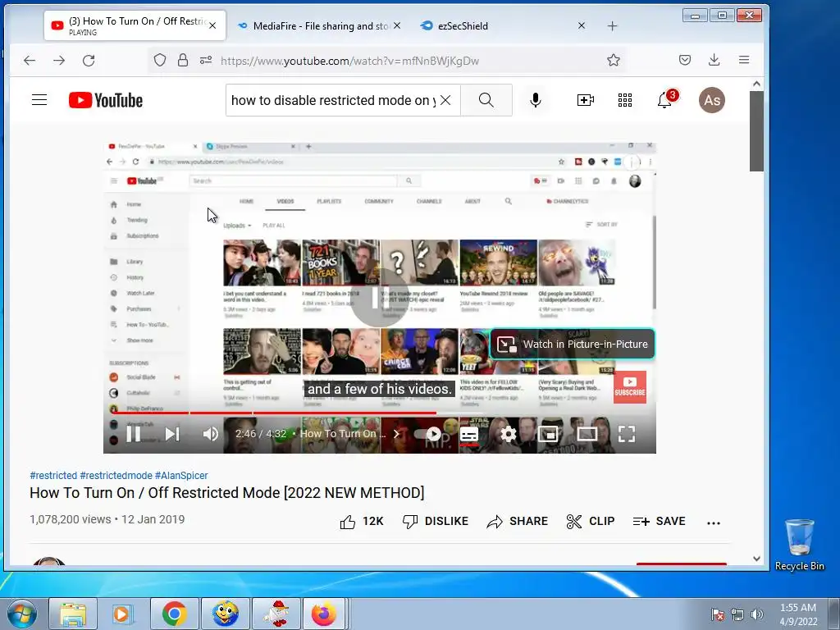Launch Chrome from taskbar

pyautogui.click(x=174, y=614)
